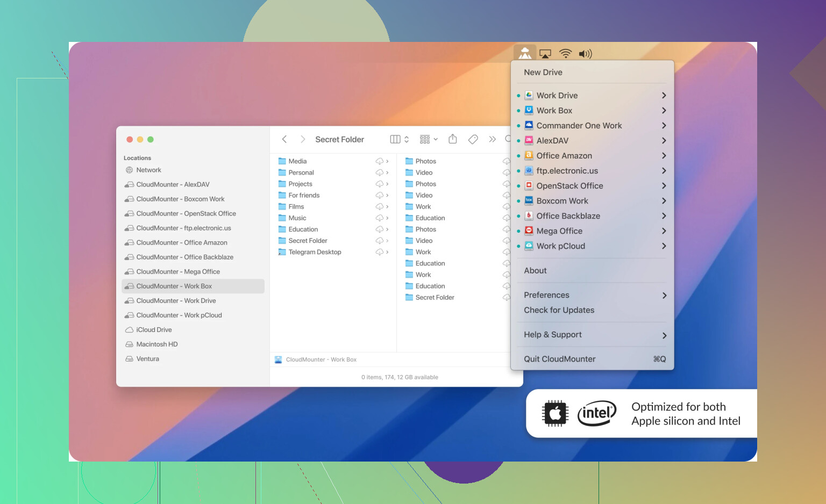Open the group-by grid dropdown in toolbar
The width and height of the screenshot is (826, 504).
coord(429,139)
